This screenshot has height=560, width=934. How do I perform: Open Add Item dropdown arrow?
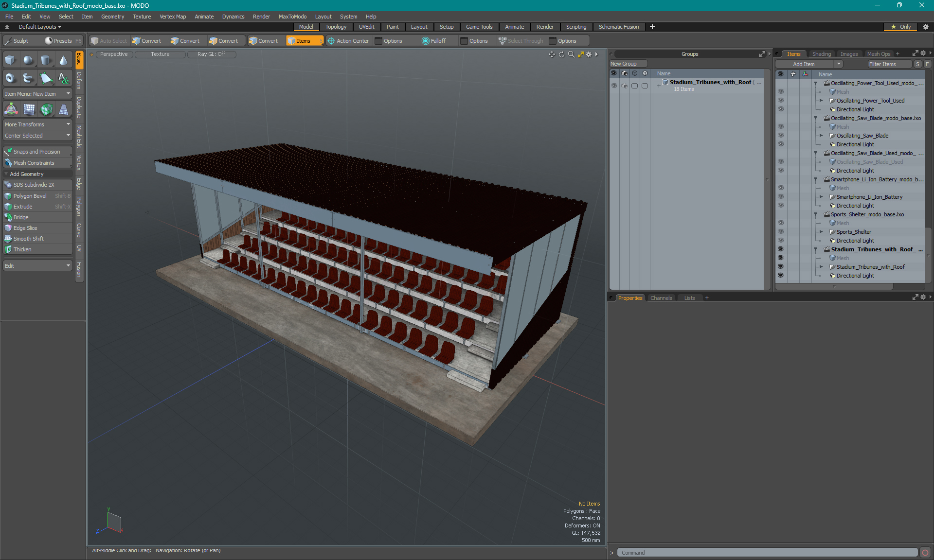click(839, 64)
